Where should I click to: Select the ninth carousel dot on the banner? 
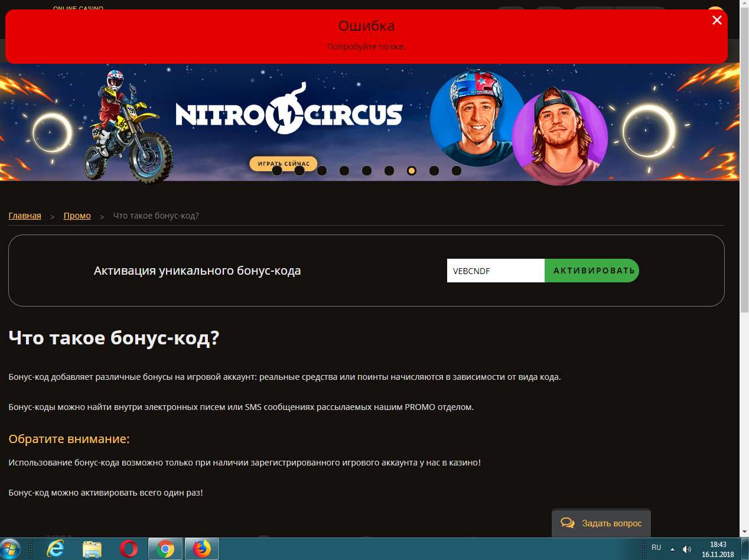tap(457, 171)
